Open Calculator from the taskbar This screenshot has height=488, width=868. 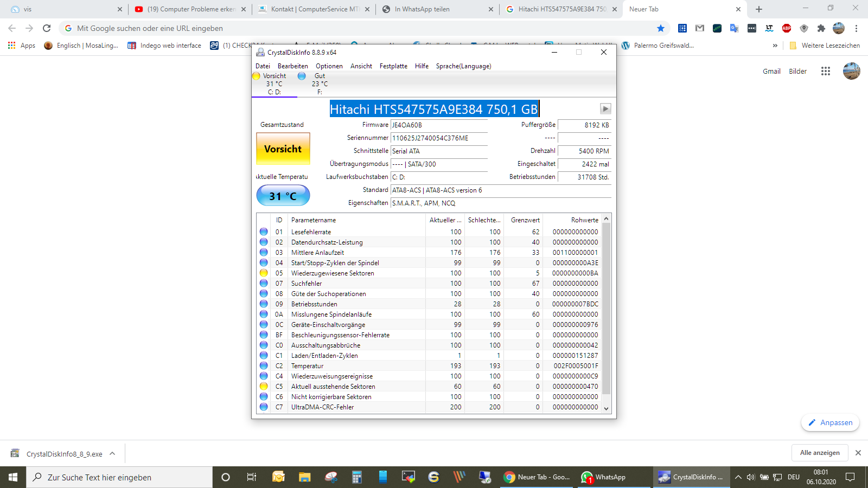click(x=356, y=477)
